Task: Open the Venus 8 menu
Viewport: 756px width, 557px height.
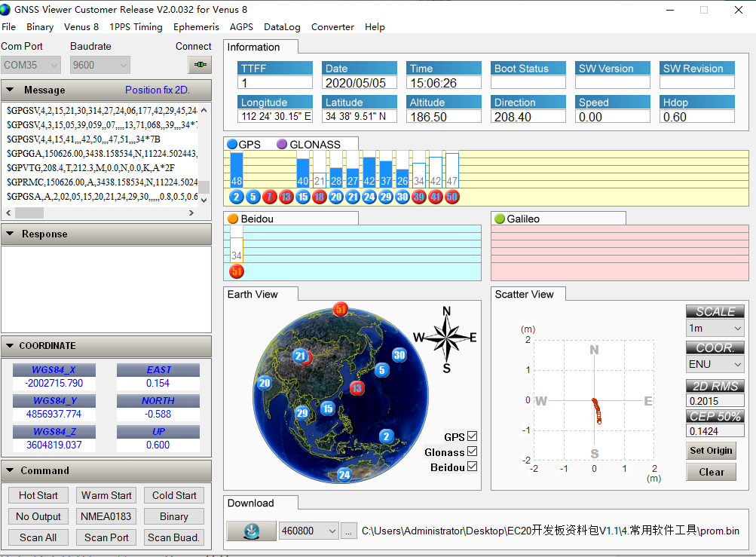Action: coord(81,27)
